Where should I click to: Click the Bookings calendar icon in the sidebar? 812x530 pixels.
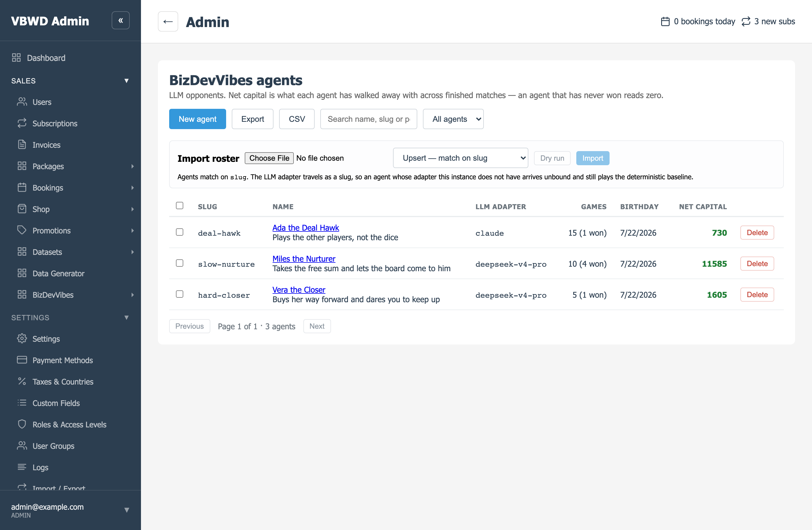point(22,187)
